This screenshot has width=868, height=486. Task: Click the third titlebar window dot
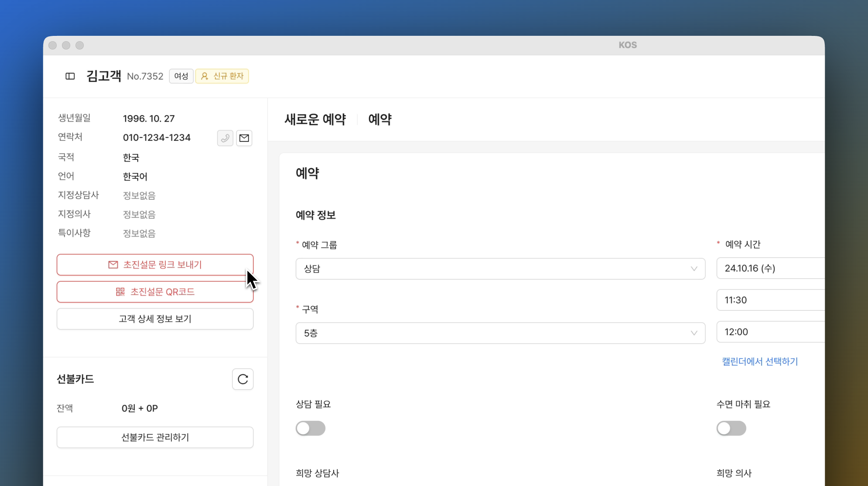(80, 45)
